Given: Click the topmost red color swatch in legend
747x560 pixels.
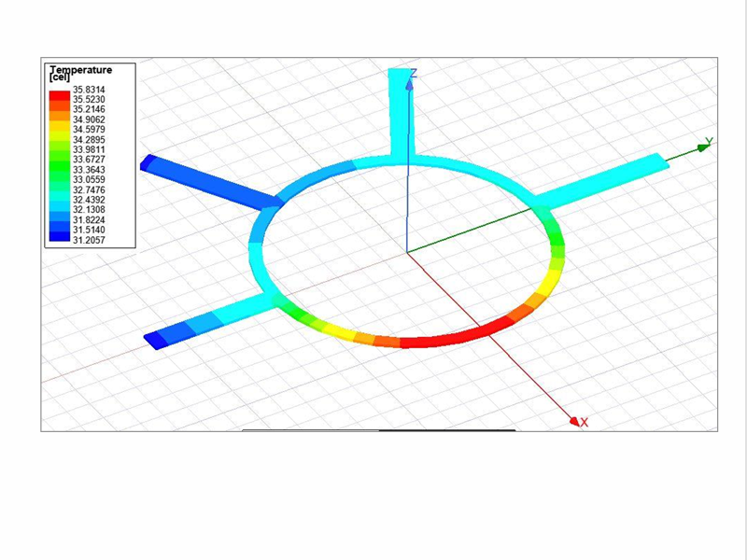Looking at the screenshot, I should pyautogui.click(x=62, y=95).
